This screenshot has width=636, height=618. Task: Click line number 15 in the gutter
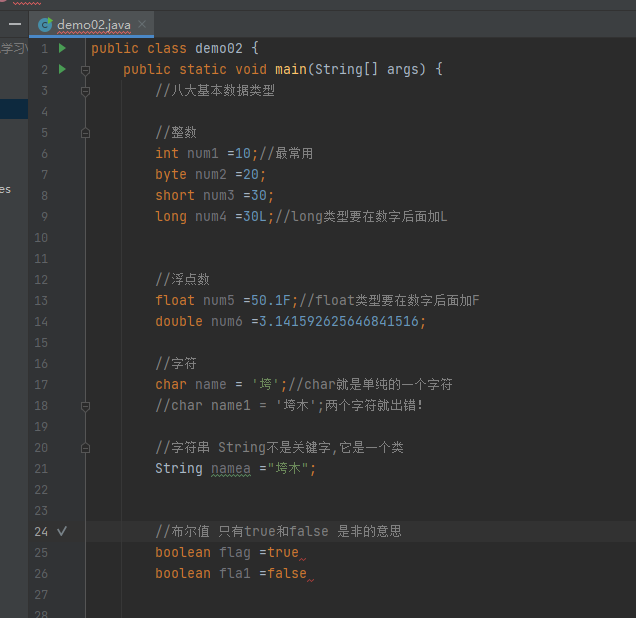(41, 343)
